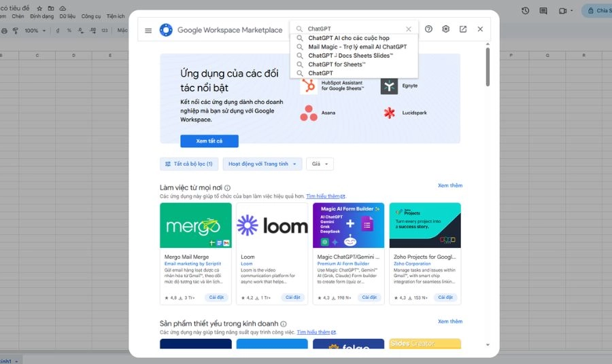The height and width of the screenshot is (364, 612).
Task: Open 'Tìm hiểu thêm' link under Sản phẩm thiết yếu
Action: click(x=316, y=333)
